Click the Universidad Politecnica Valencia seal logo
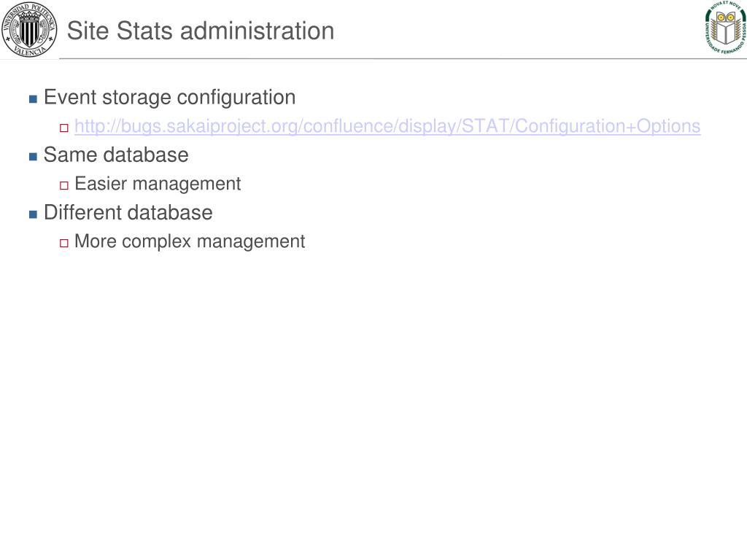 coord(29,29)
